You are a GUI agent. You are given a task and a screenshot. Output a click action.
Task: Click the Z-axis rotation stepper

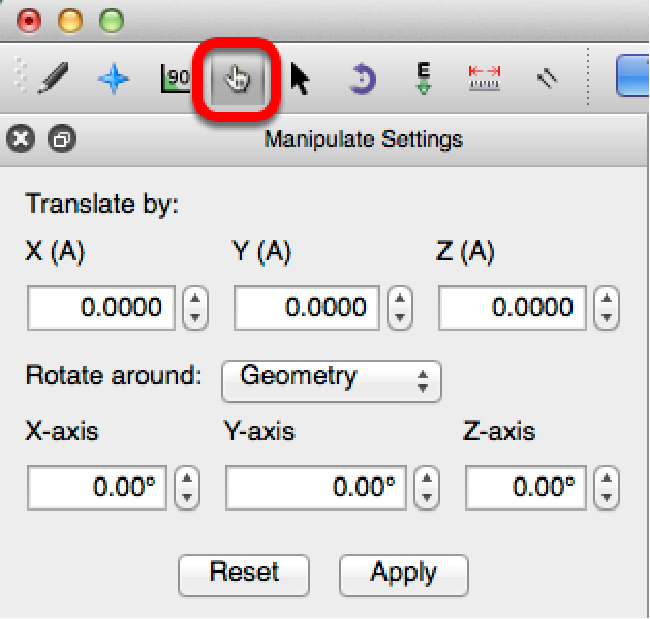click(x=605, y=488)
